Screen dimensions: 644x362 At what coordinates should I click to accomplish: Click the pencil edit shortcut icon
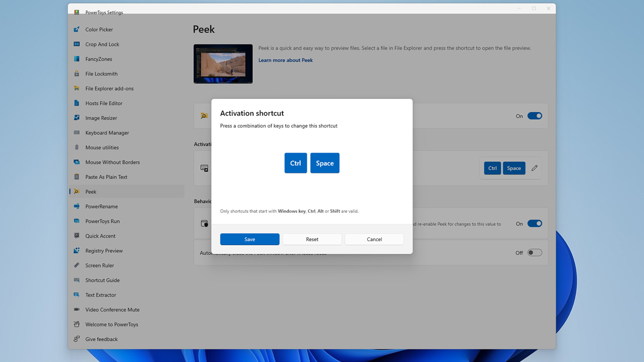pyautogui.click(x=534, y=168)
